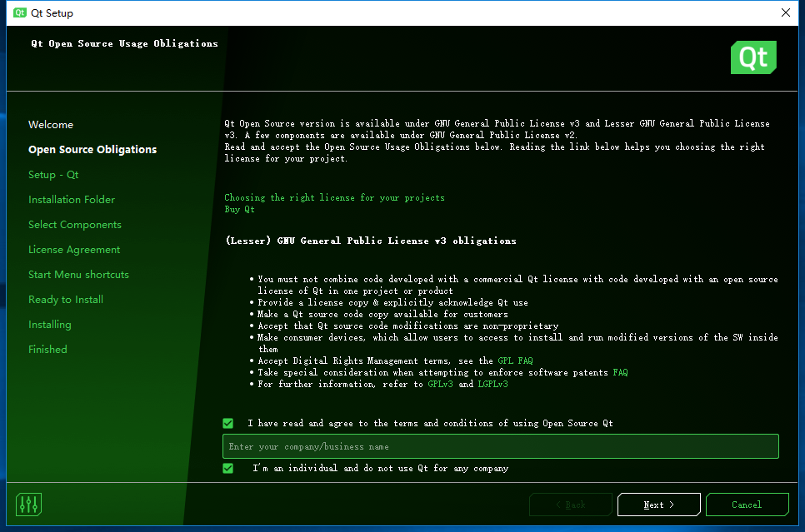Click the Qt Setup title bar icon
805x532 pixels.
coord(19,12)
